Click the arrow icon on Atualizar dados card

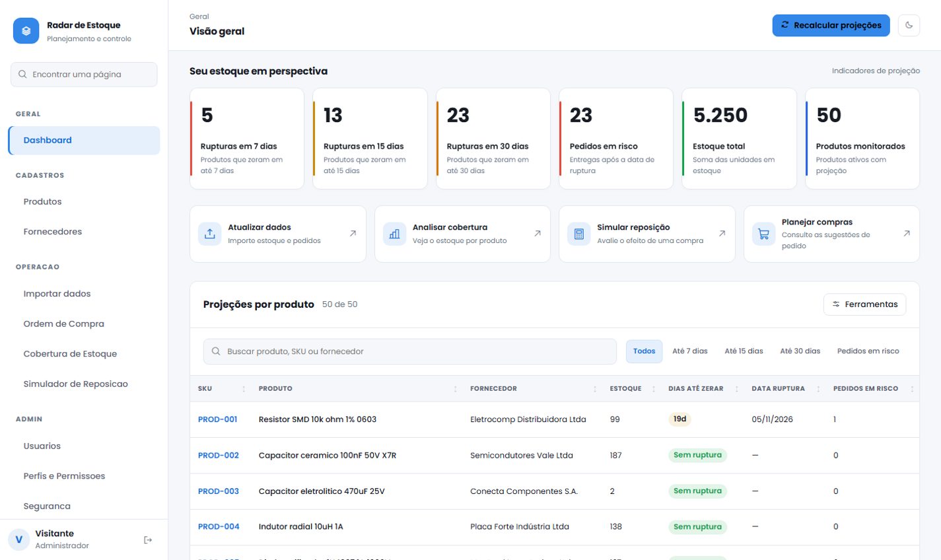coord(353,233)
